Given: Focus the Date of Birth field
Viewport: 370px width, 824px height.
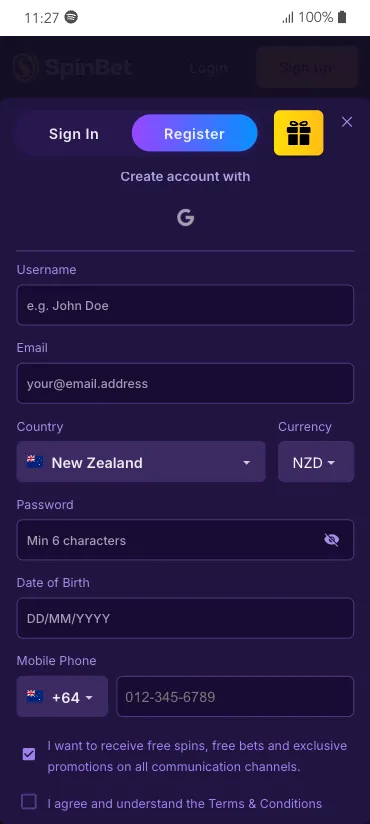Looking at the screenshot, I should click(185, 618).
